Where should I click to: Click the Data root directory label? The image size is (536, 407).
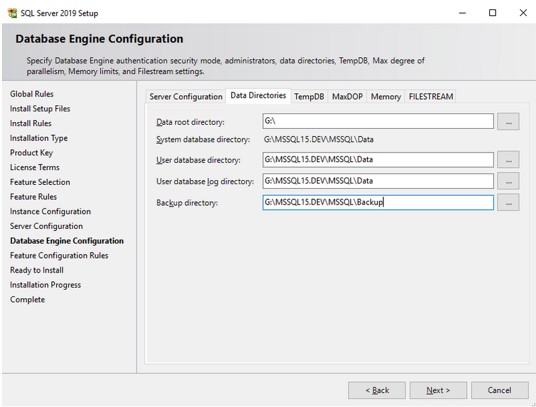190,122
